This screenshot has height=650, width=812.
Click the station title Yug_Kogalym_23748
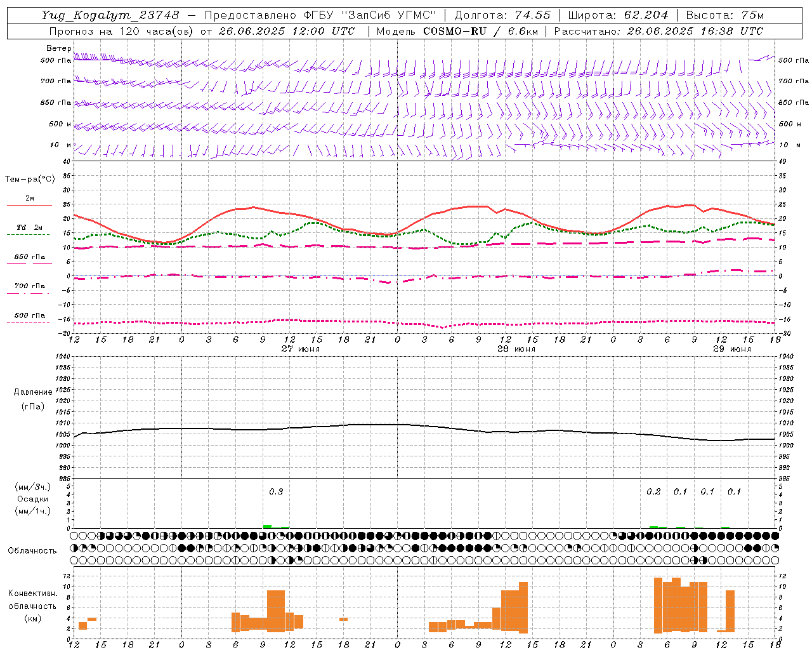pyautogui.click(x=110, y=15)
